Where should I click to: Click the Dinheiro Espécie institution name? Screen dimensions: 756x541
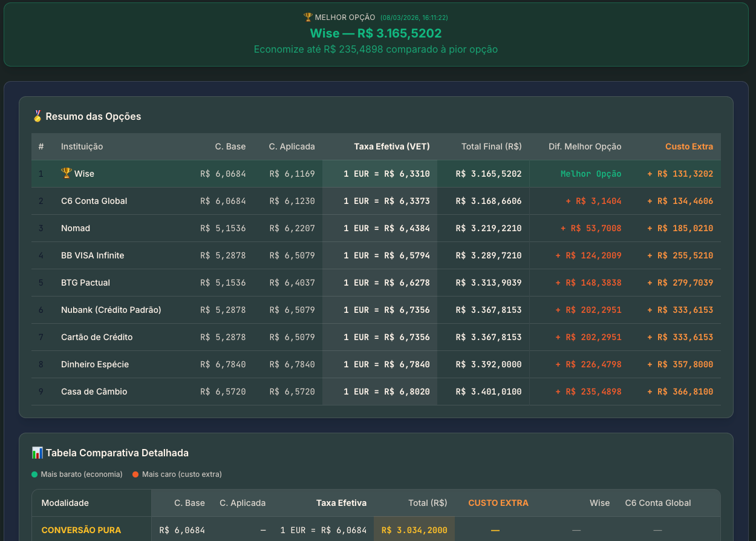(x=95, y=364)
